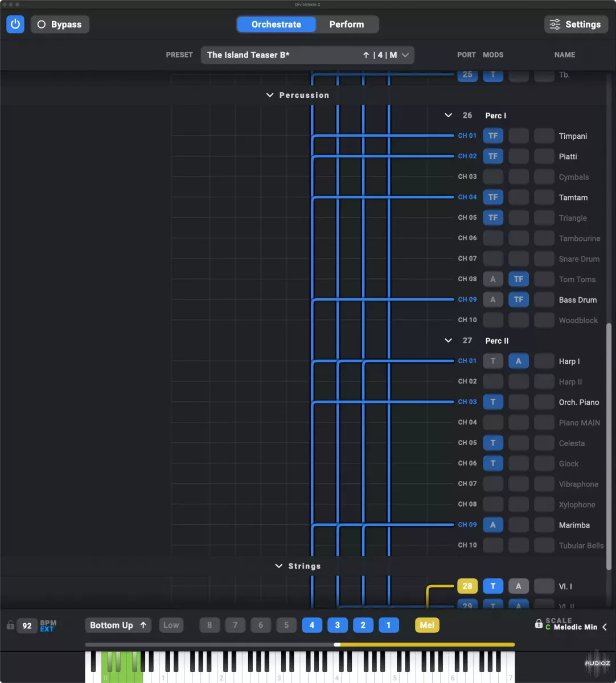This screenshot has width=616, height=683.
Task: Click the BPM lock icon
Action: click(10, 625)
